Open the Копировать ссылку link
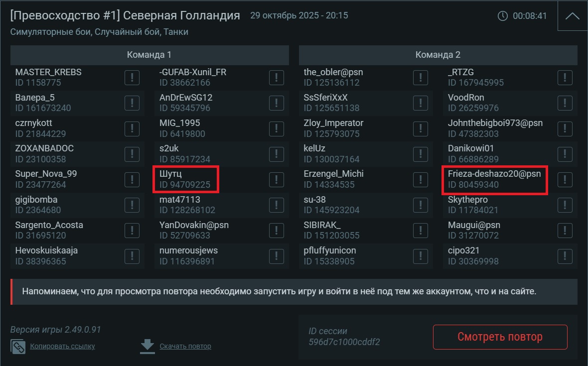Screen dimensions: 588x366 pos(62,346)
